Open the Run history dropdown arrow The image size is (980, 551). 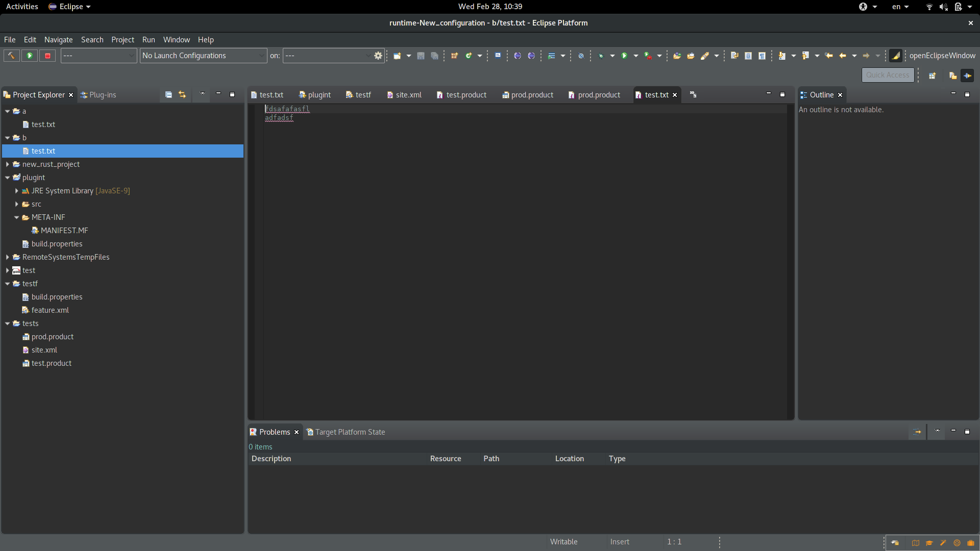pos(635,56)
